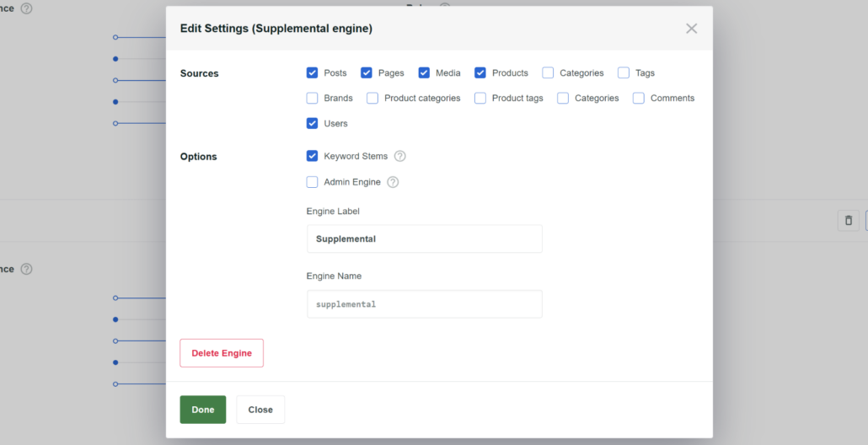Enable the Admin Engine option
This screenshot has width=868, height=445.
[312, 182]
